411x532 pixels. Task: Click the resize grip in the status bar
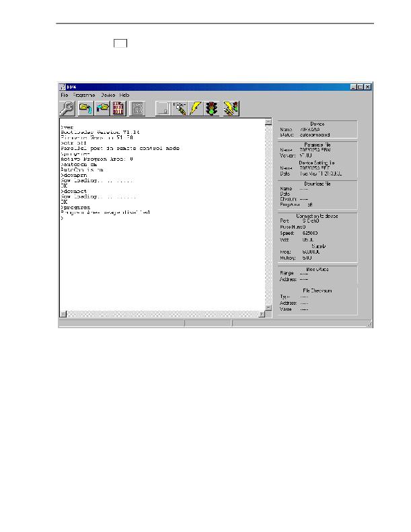[x=369, y=324]
